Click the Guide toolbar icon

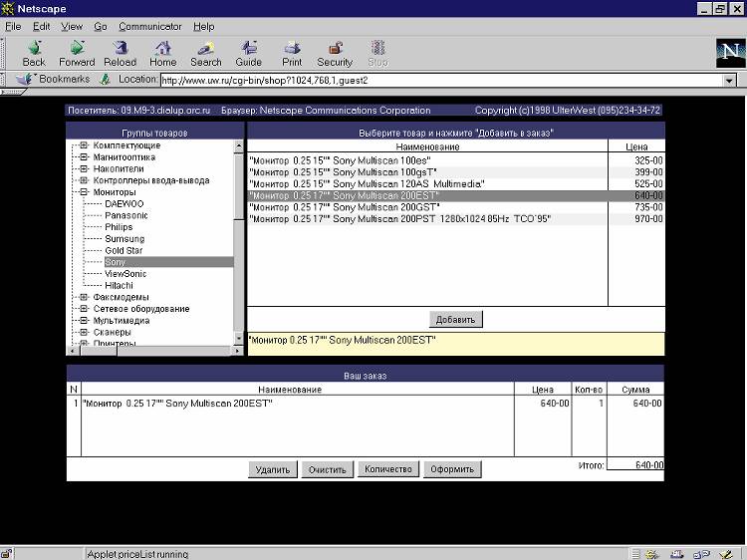coord(248,52)
